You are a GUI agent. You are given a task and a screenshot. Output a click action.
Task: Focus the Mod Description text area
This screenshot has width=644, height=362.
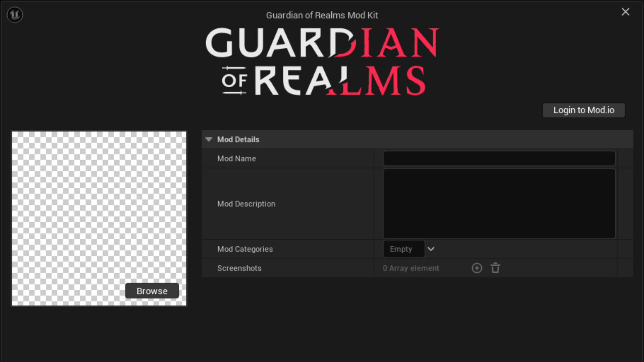pos(499,204)
